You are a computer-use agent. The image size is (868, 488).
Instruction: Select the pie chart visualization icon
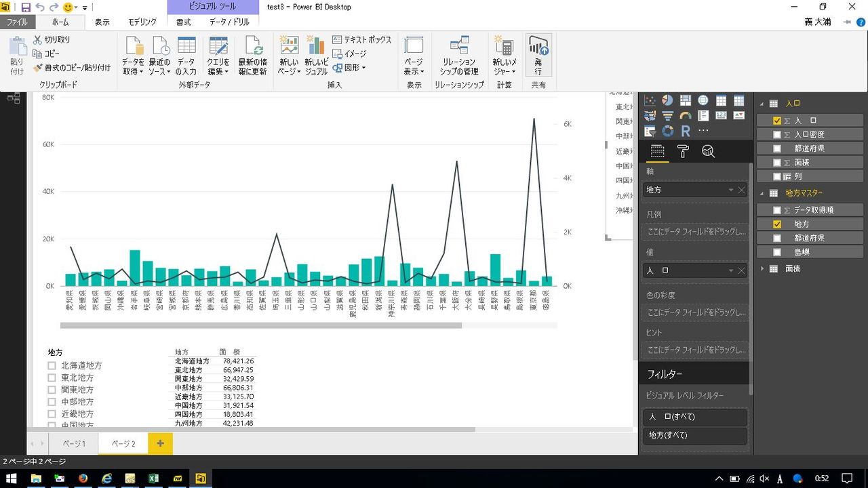667,100
